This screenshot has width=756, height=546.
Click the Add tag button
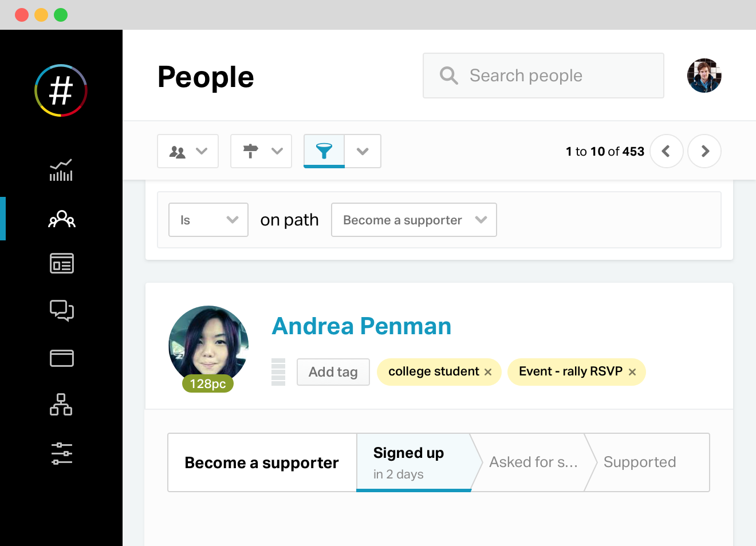tap(333, 372)
